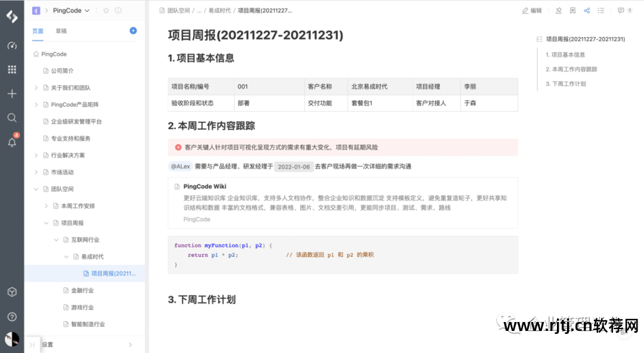Click the share icon in top toolbar
Viewport: 644px width, 353px height.
pyautogui.click(x=587, y=11)
